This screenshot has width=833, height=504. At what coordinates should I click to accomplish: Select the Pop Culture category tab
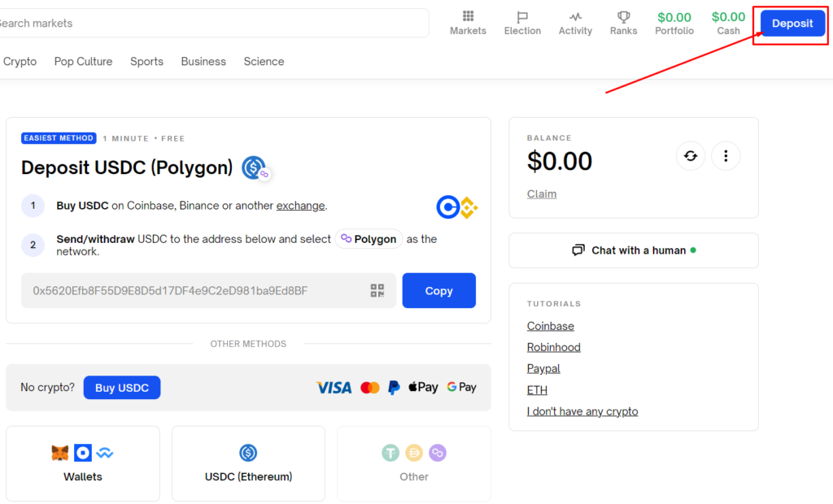pyautogui.click(x=83, y=62)
